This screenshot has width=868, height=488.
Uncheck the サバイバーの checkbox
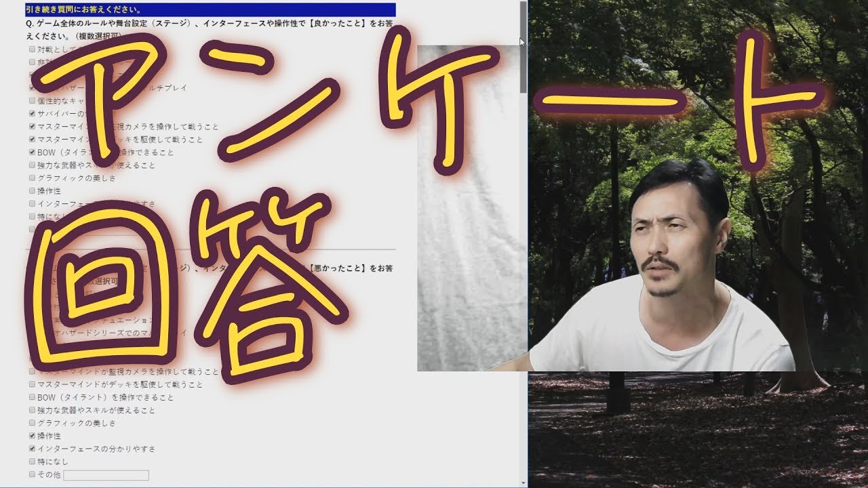(x=32, y=114)
